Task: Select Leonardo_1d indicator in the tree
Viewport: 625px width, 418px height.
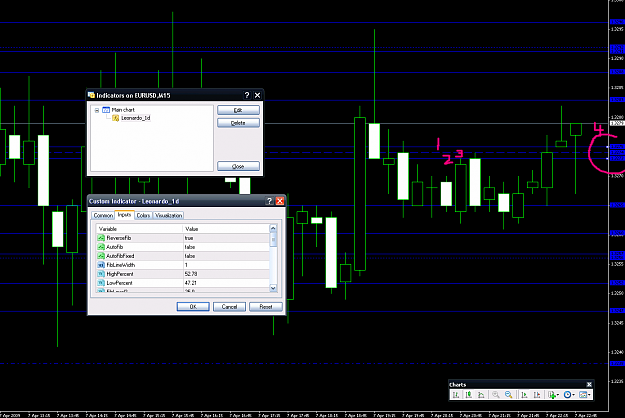Action: pos(136,118)
